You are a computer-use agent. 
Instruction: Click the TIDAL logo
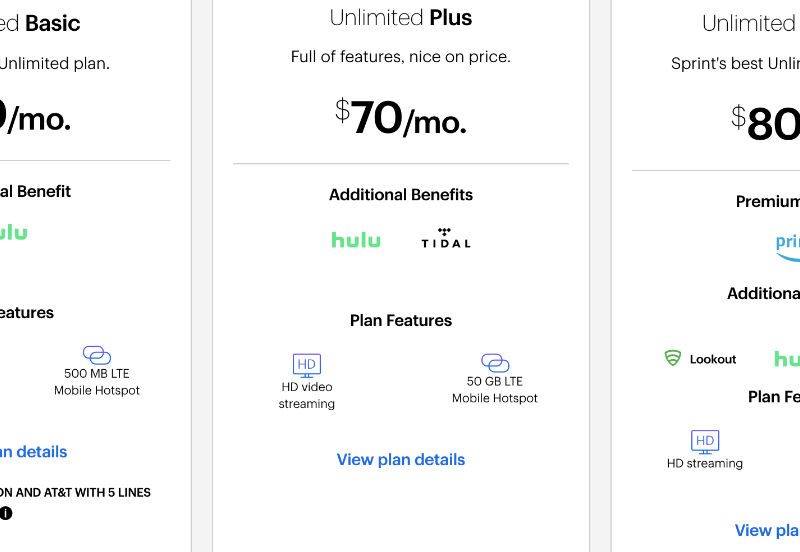[x=445, y=238]
